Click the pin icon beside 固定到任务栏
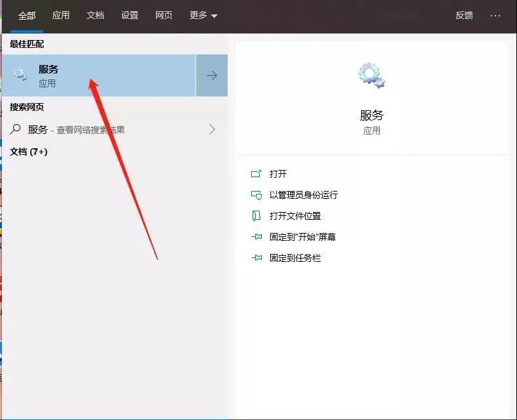 tap(256, 258)
